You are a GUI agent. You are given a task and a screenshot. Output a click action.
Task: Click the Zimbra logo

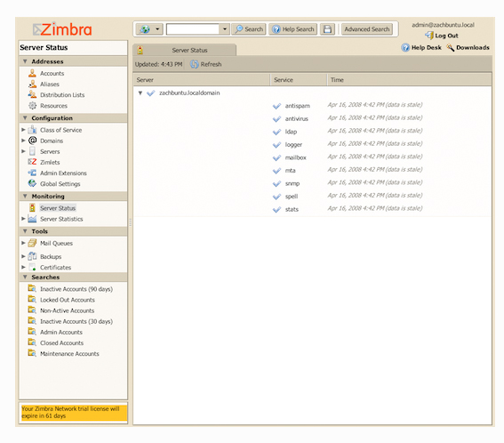click(x=63, y=29)
